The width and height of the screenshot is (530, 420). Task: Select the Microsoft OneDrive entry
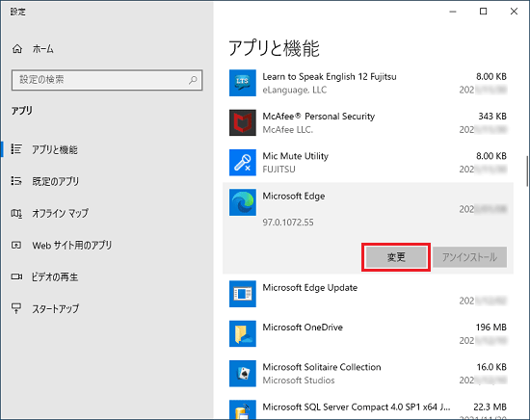click(368, 334)
